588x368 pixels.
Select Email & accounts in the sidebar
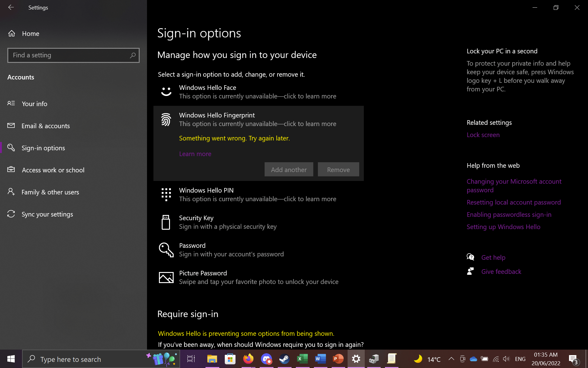(x=45, y=126)
